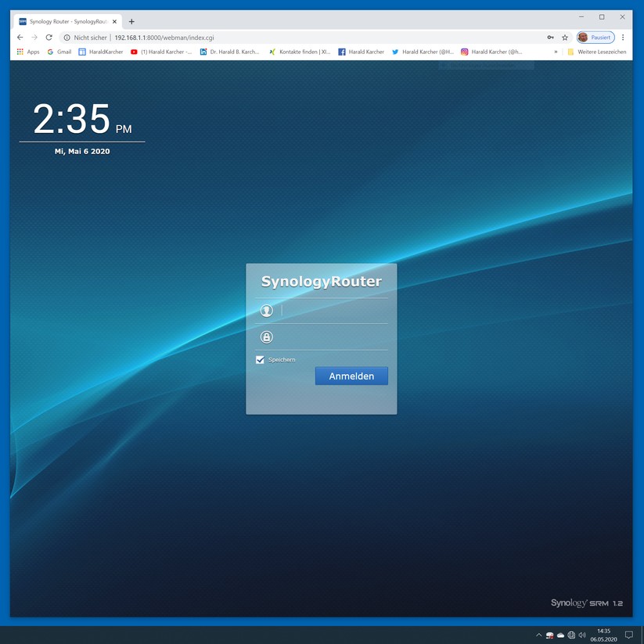Bookmark this page with the star icon
Screen dimensions: 644x644
coord(565,38)
